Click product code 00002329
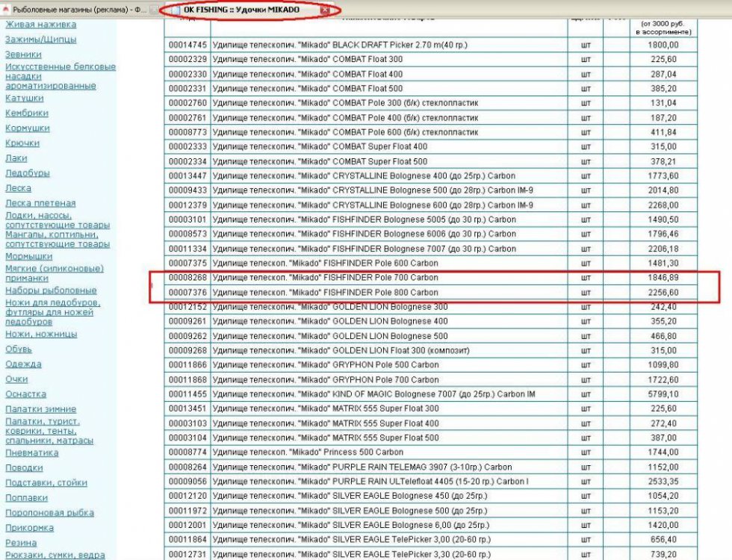732x560 pixels. point(187,59)
